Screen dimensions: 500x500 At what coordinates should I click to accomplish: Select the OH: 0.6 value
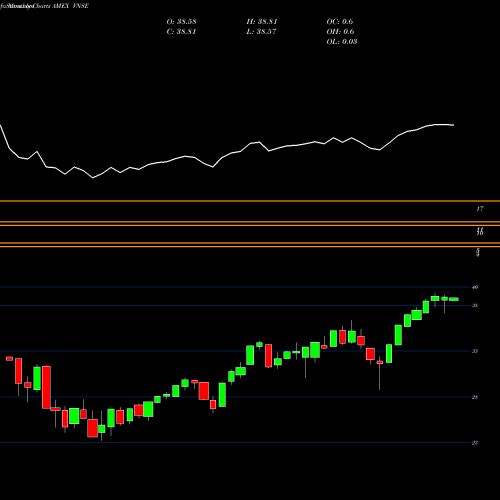pos(340,32)
